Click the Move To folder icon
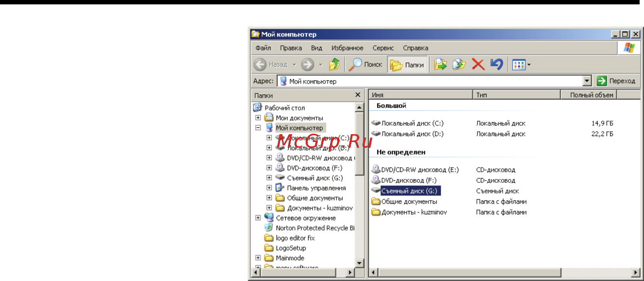The image size is (644, 281). pos(440,64)
